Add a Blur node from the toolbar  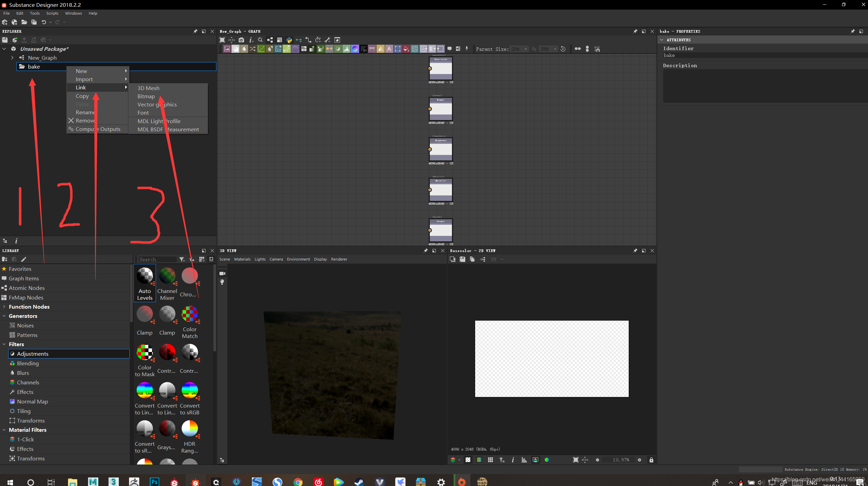coord(244,49)
